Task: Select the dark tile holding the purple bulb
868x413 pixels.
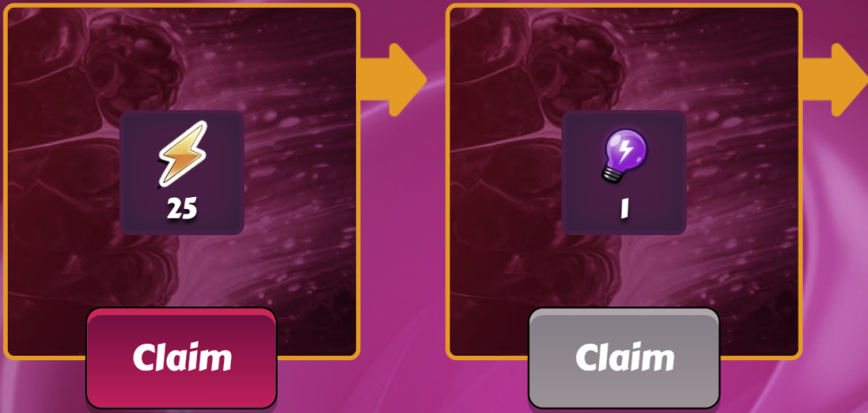Action: click(624, 173)
